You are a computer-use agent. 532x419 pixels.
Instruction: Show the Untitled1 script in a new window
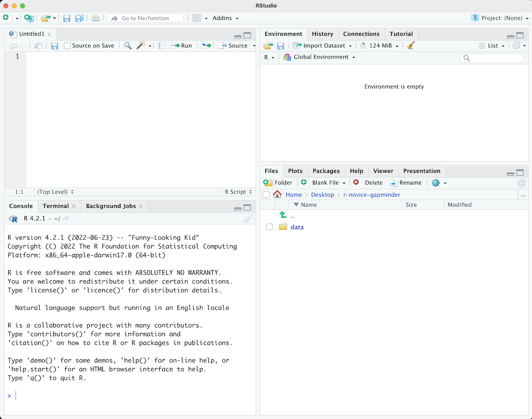[x=38, y=46]
